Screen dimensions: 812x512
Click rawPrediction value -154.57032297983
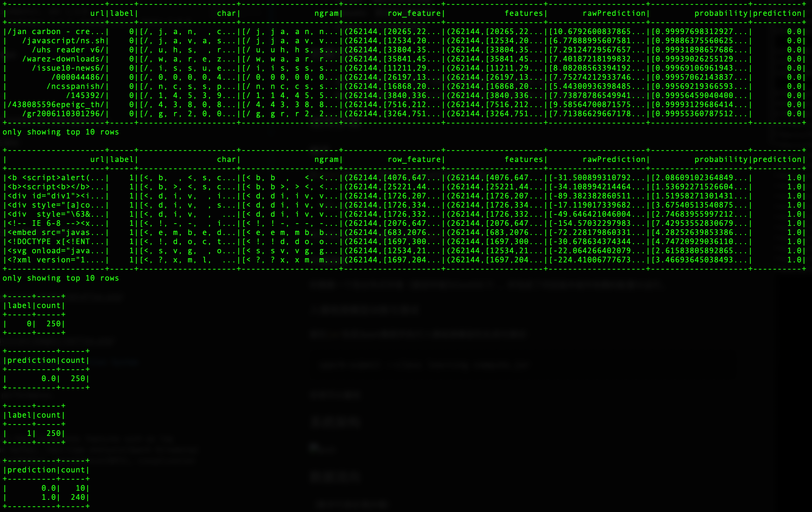point(597,223)
